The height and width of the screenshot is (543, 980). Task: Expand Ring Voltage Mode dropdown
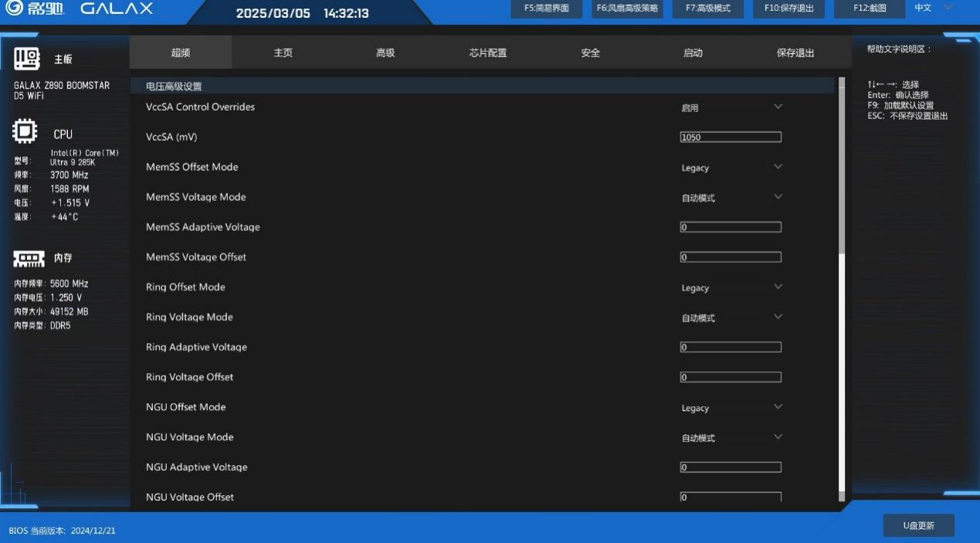point(731,317)
